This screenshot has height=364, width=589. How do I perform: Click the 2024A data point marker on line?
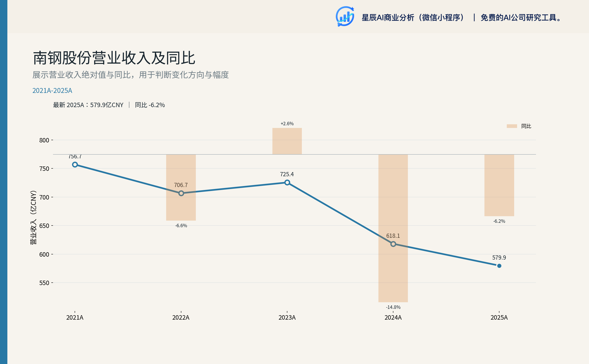(393, 244)
